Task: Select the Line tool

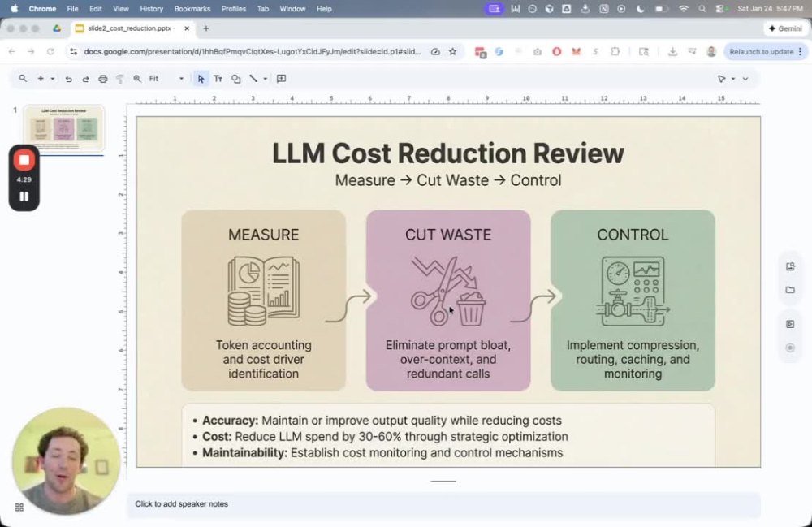Action: (x=253, y=79)
